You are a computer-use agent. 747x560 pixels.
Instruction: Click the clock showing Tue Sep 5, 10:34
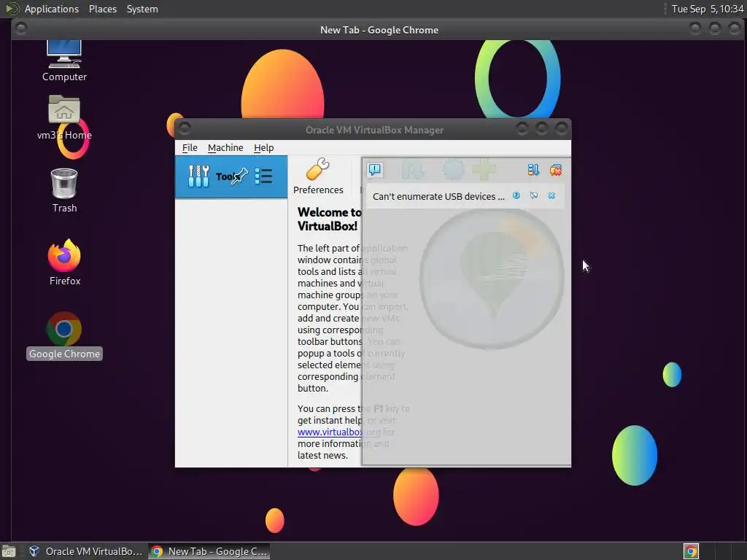point(707,9)
